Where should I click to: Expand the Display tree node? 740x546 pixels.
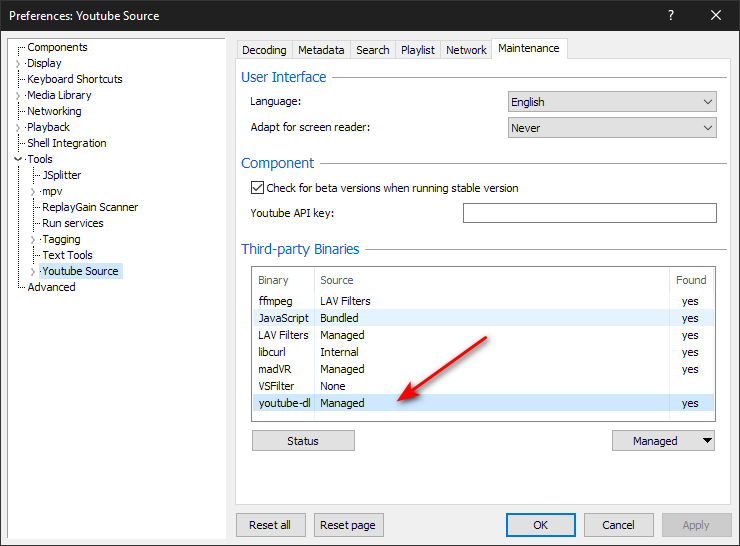(x=18, y=64)
